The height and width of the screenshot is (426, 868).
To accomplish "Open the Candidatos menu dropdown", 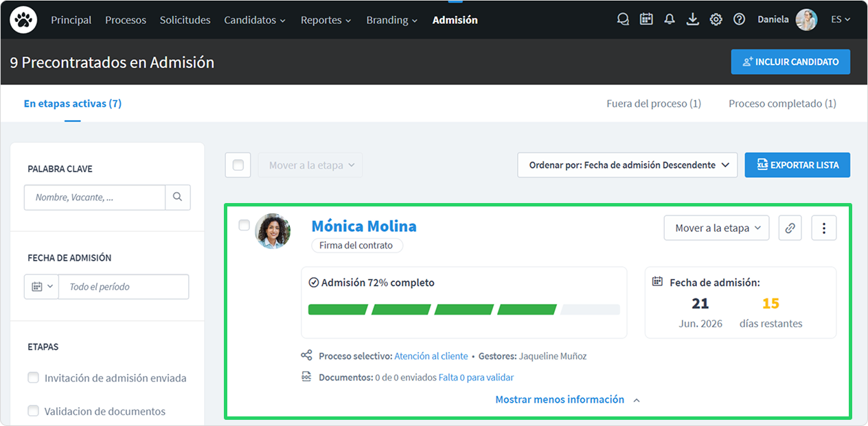I will click(x=255, y=20).
